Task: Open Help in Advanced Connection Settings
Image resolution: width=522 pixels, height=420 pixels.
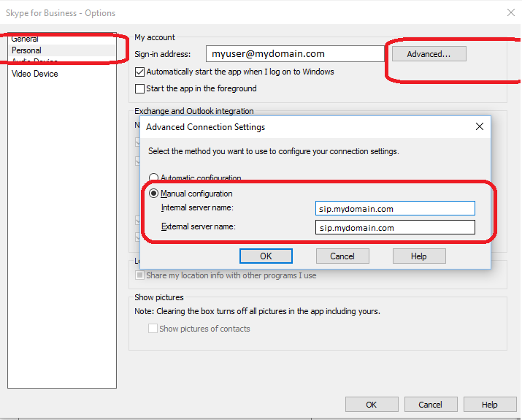Action: click(x=419, y=256)
